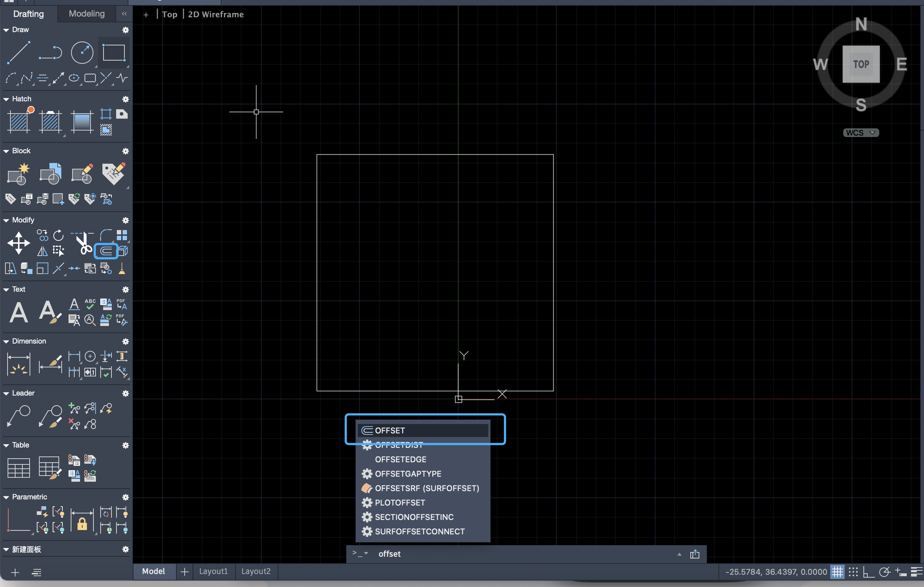Select the Trim scissors tool
924x587 pixels.
pos(82,243)
